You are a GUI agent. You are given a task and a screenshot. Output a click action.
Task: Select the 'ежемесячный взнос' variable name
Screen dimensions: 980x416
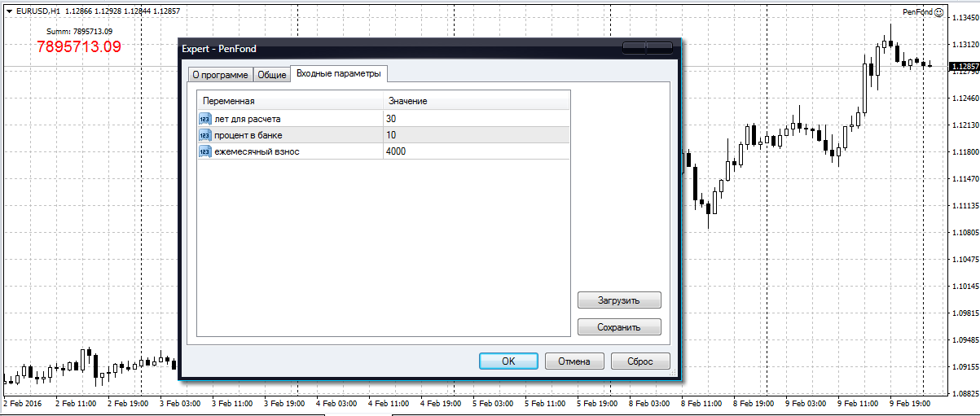[x=257, y=151]
